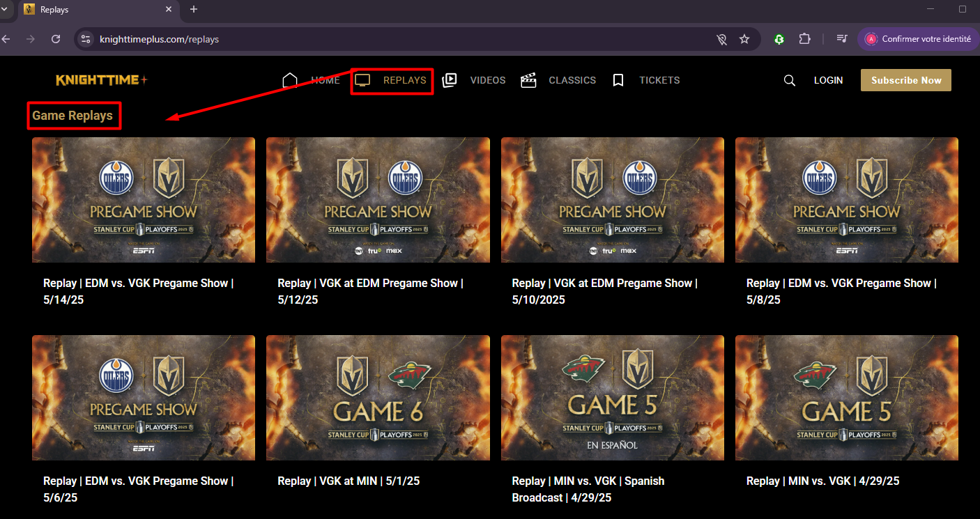The height and width of the screenshot is (519, 980).
Task: Open Game 5 thumbnail for MIN vs. VGK 4/29/25
Action: [847, 398]
